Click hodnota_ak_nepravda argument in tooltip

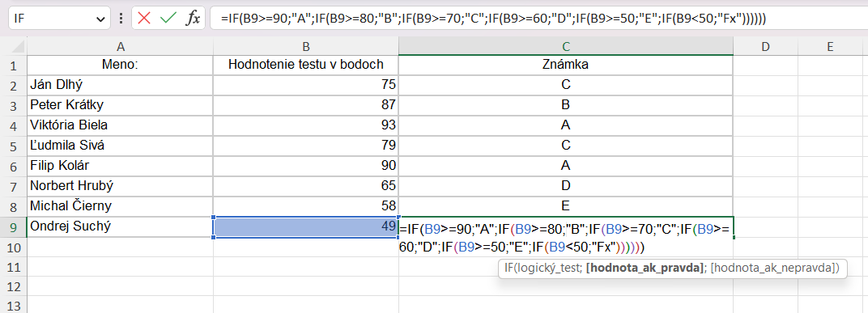pyautogui.click(x=772, y=269)
